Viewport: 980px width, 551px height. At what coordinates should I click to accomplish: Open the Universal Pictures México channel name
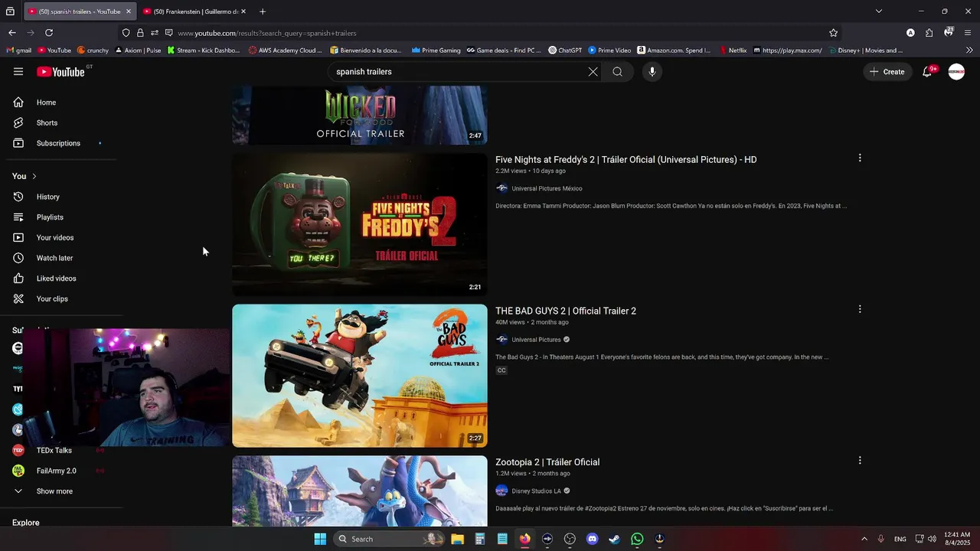[547, 188]
